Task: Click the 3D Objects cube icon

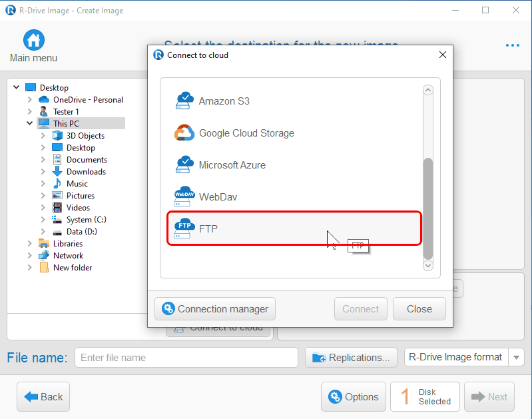Action: [x=57, y=135]
